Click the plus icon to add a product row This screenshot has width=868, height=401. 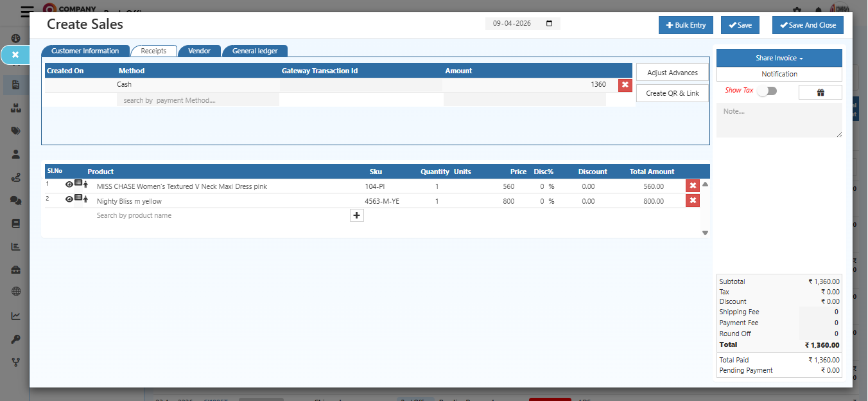[x=357, y=215]
